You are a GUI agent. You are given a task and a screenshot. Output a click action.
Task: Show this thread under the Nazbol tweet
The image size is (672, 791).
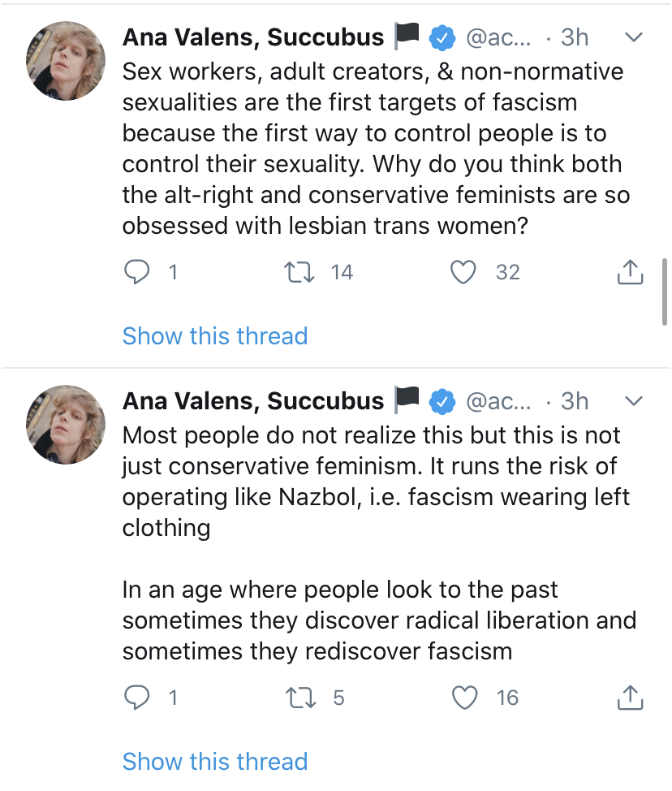[x=215, y=762]
